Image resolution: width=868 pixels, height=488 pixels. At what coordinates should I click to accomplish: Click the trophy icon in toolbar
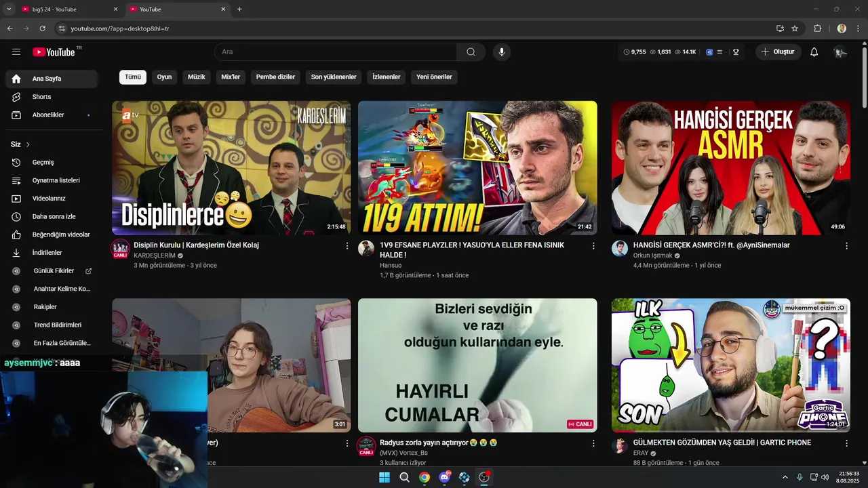pos(736,52)
